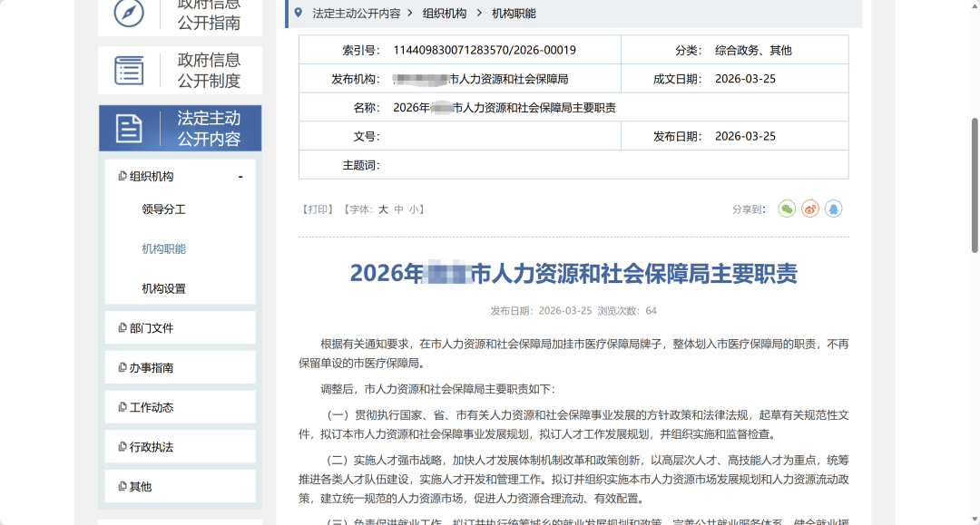
Task: Set font size to 小
Action: coord(414,209)
